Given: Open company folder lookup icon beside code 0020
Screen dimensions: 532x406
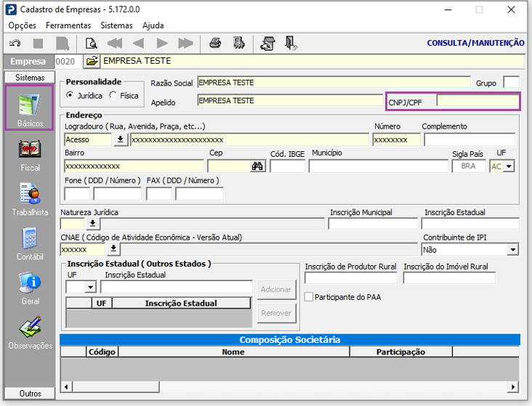Looking at the screenshot, I should 92,62.
